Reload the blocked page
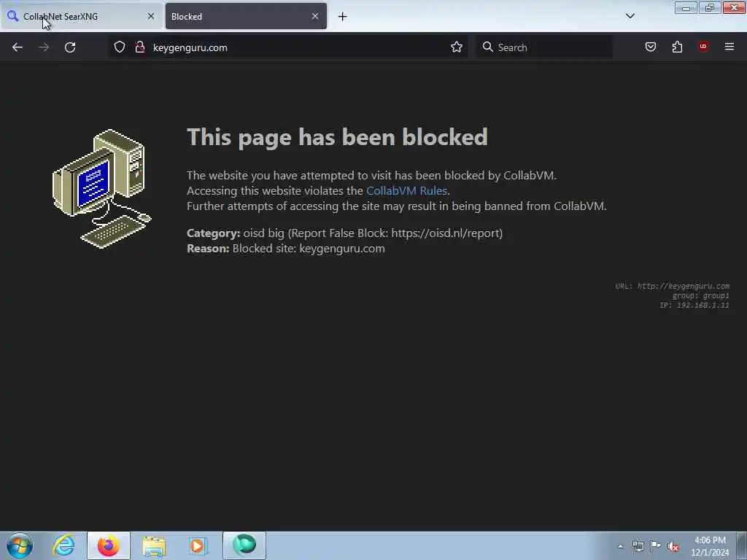Screen dimensions: 747x560 click(70, 47)
